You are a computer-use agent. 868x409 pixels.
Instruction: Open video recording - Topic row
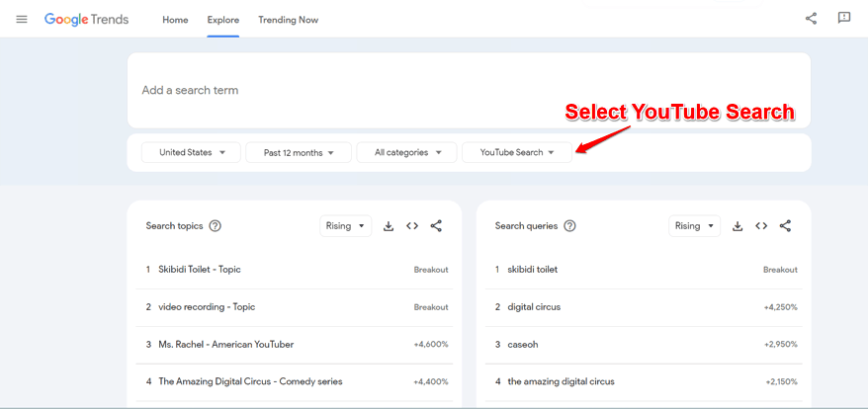pos(295,307)
